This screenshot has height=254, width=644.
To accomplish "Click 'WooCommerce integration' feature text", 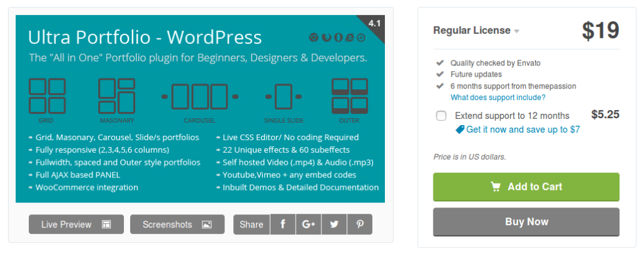I will (x=87, y=187).
